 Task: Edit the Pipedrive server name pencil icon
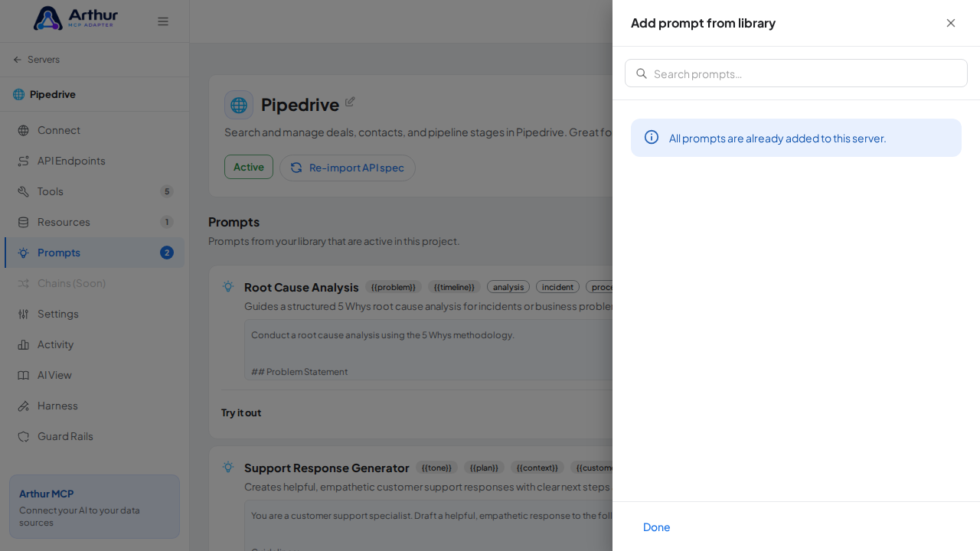[x=350, y=102]
